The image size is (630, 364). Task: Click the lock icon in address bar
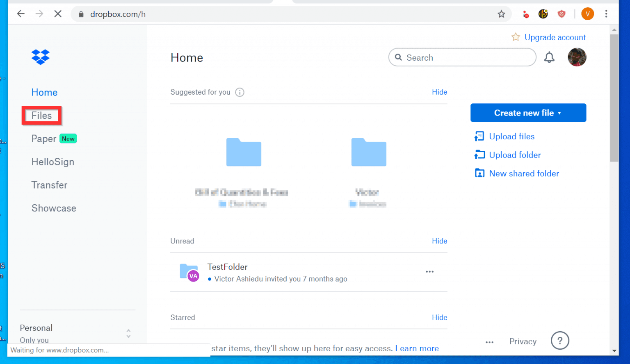(x=81, y=14)
